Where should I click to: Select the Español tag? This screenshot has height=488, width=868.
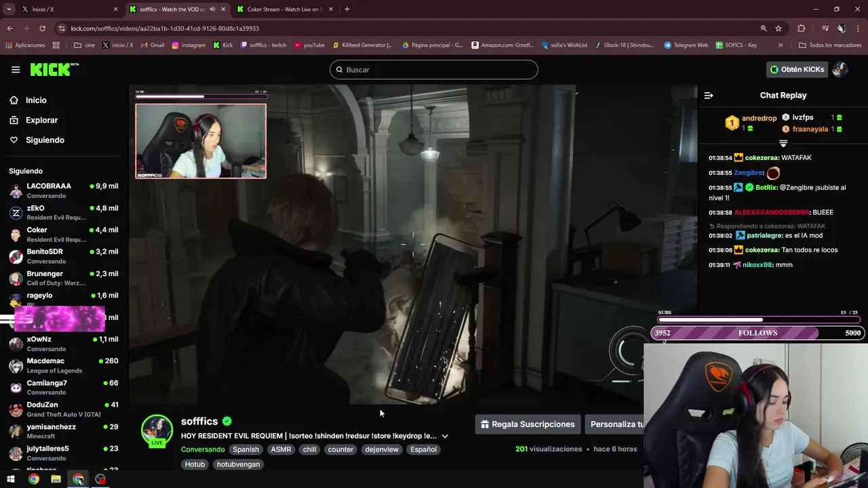coord(423,449)
